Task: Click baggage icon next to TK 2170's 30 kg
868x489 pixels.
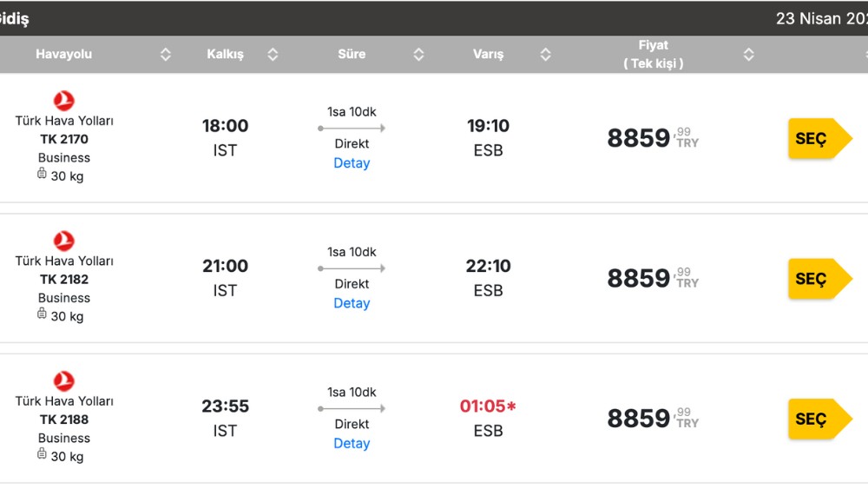Action: 42,174
